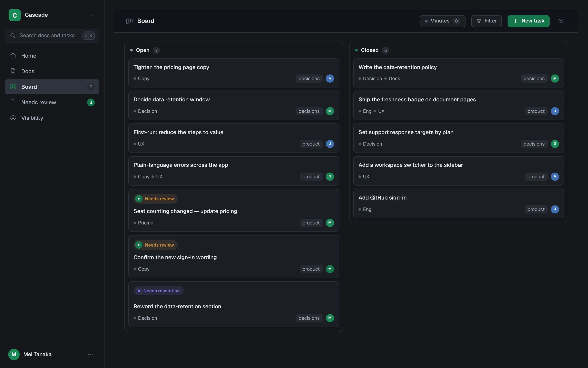This screenshot has width=588, height=368.
Task: Focus the Search docs and tasks field
Action: tap(52, 36)
